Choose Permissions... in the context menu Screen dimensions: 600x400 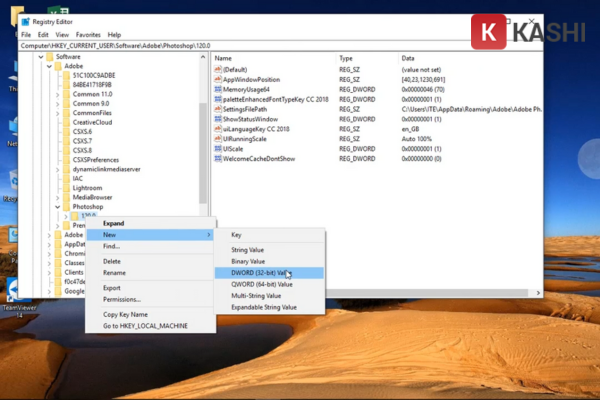[x=150, y=299]
